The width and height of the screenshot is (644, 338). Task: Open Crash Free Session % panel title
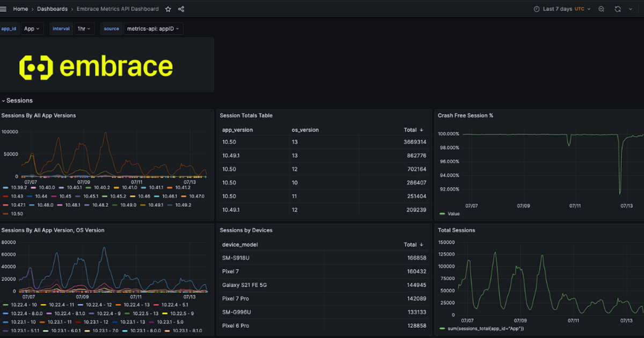[465, 115]
